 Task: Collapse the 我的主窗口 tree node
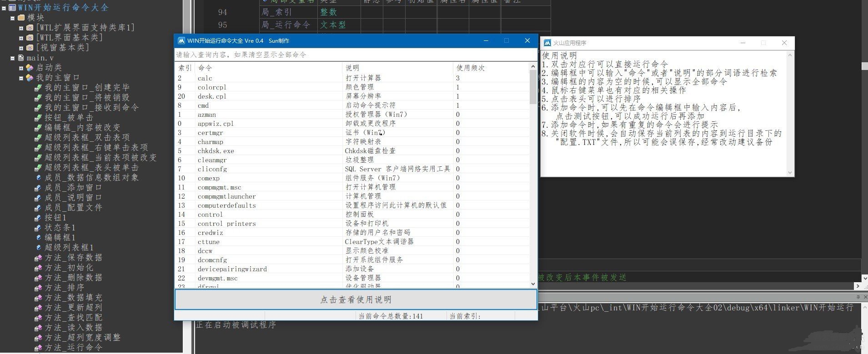(x=21, y=78)
